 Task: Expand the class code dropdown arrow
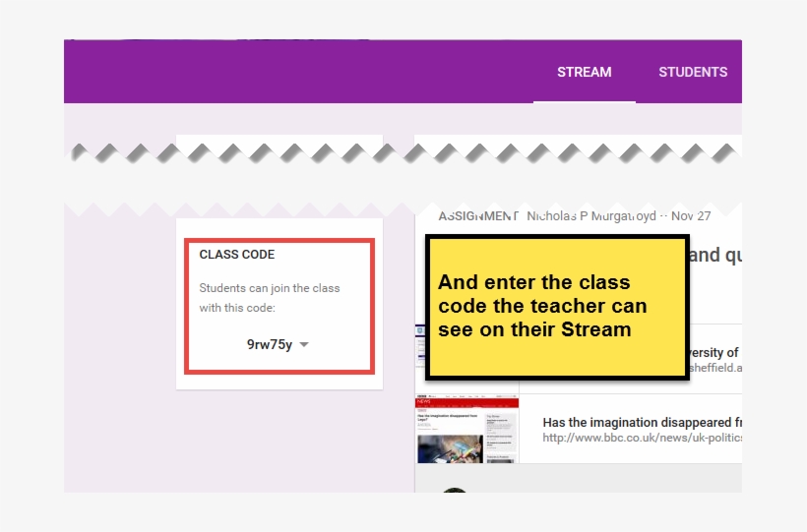click(304, 345)
